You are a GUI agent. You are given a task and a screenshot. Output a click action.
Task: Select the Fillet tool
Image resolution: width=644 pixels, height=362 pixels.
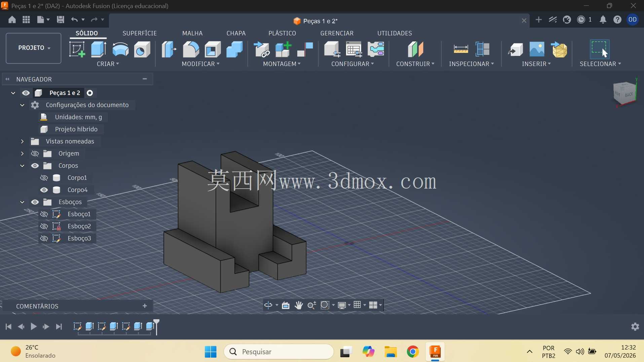tap(191, 49)
